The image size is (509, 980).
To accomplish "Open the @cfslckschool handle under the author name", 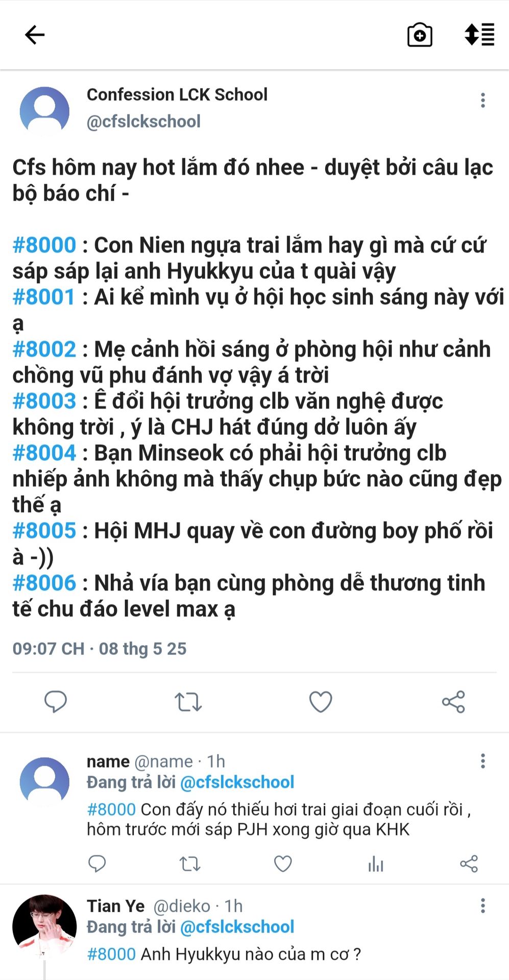I will [143, 121].
